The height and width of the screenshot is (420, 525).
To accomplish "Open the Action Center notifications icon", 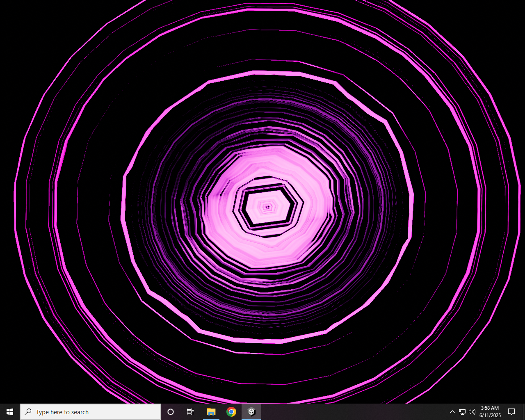I will click(x=511, y=412).
